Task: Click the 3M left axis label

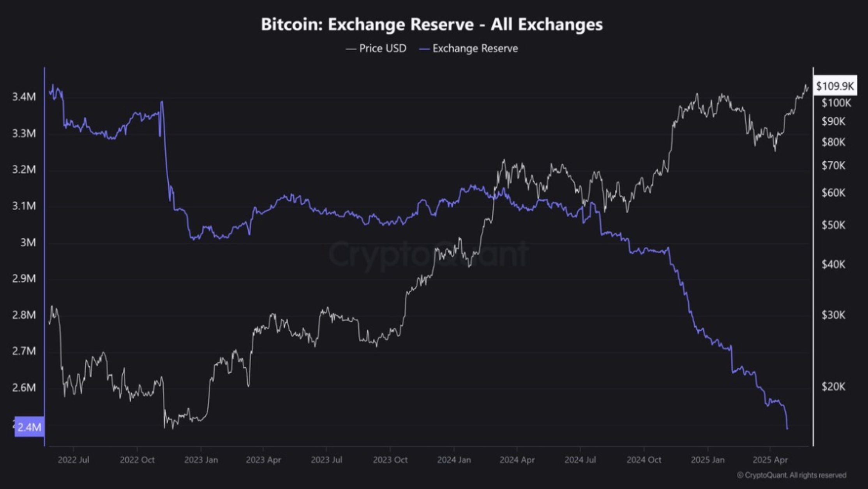Action: coord(28,243)
